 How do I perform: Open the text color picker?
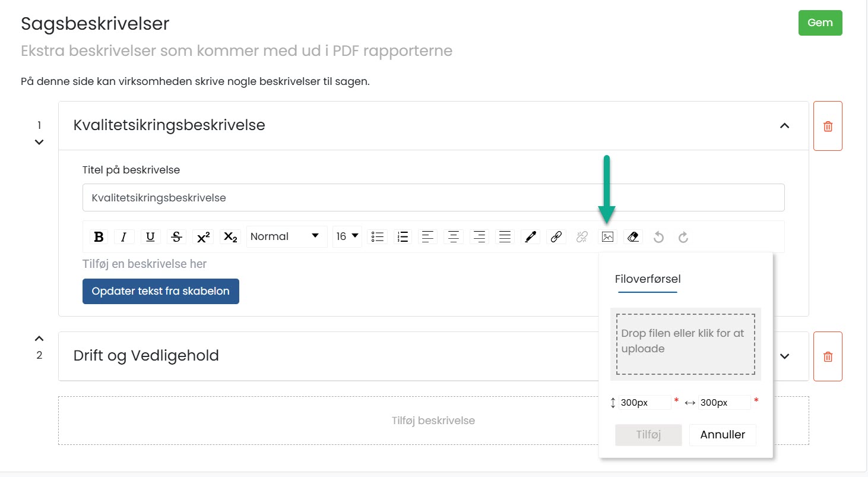point(530,237)
